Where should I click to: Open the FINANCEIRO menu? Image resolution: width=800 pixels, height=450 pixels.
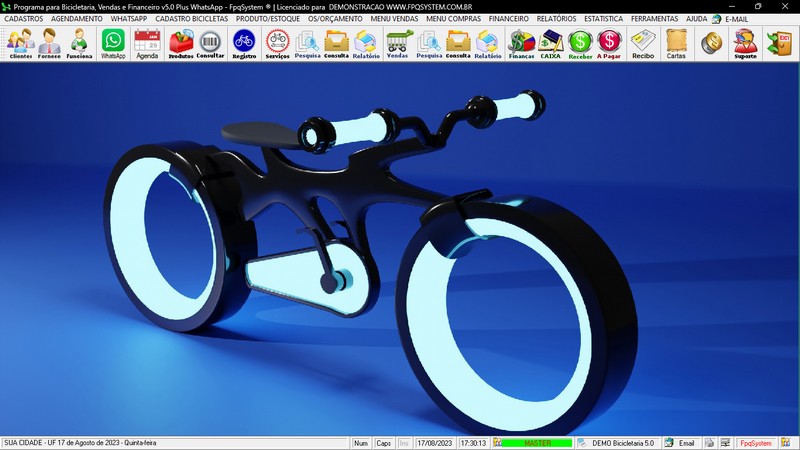tap(509, 19)
